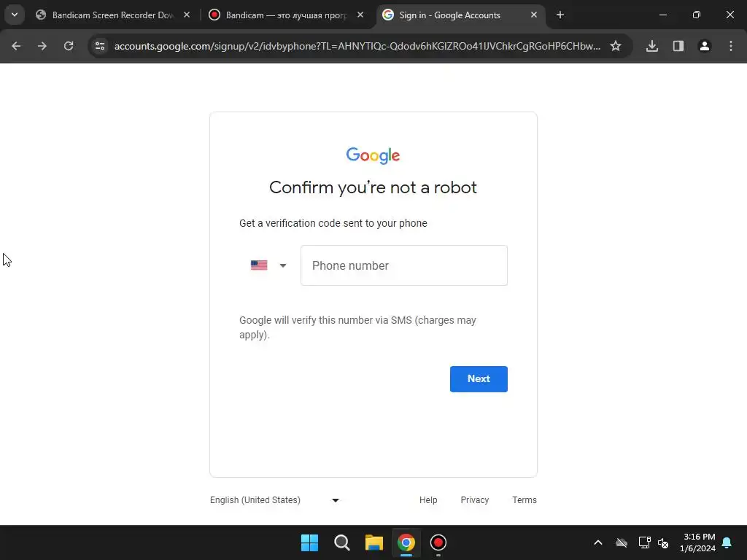This screenshot has height=560, width=747.
Task: Minimize the Chrome window
Action: point(662,15)
